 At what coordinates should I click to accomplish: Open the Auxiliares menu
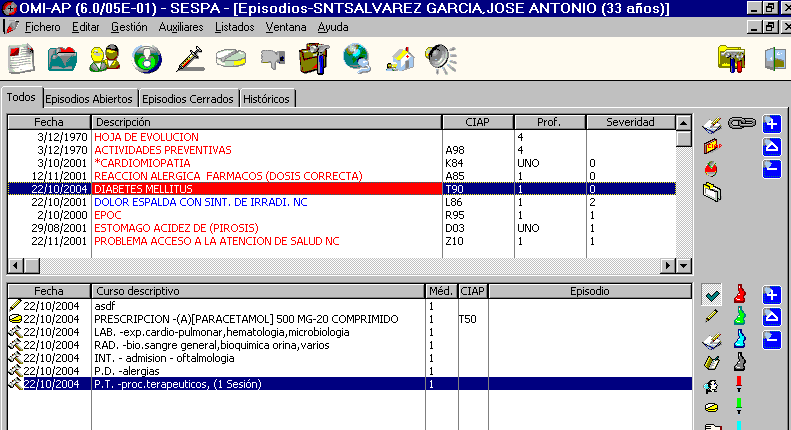click(181, 27)
